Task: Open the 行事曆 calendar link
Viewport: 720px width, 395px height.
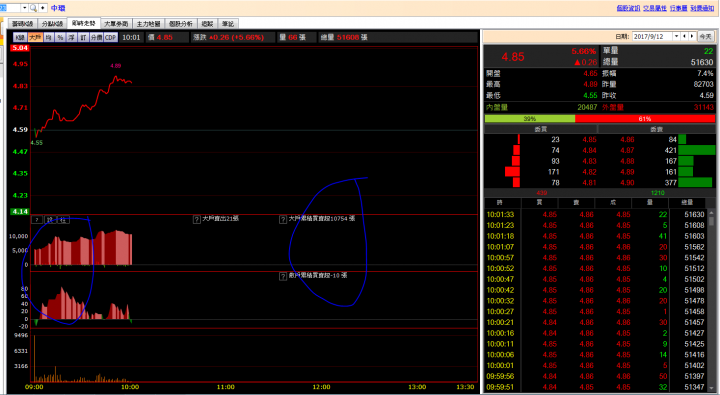Action: [678, 8]
